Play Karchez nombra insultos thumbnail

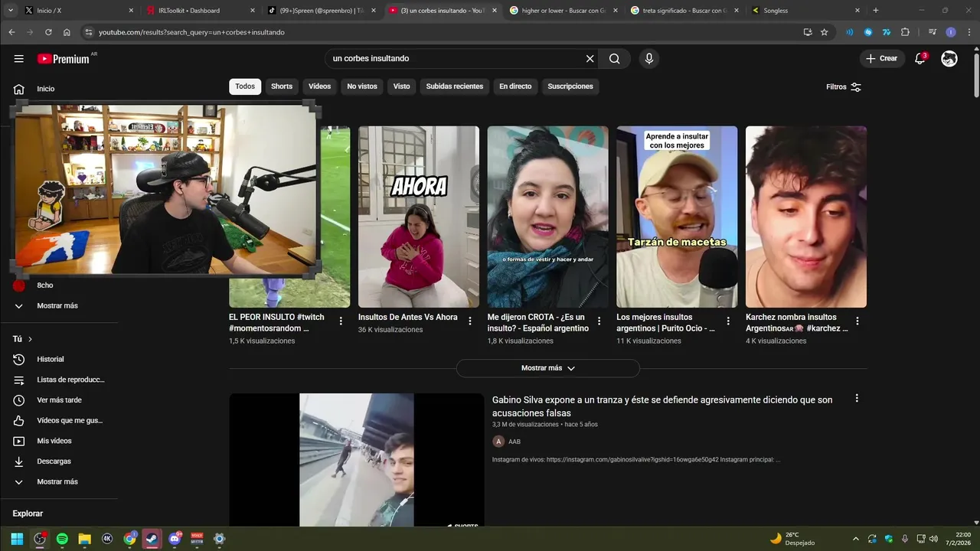(806, 217)
